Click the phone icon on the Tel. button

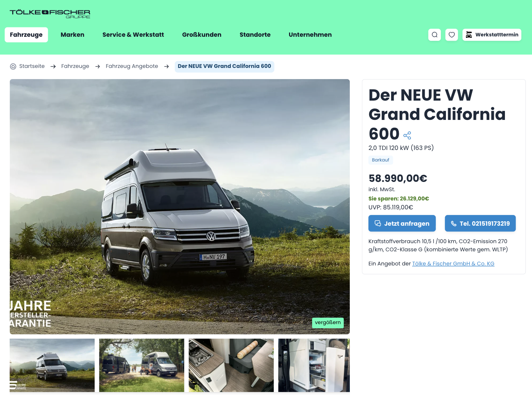point(454,224)
